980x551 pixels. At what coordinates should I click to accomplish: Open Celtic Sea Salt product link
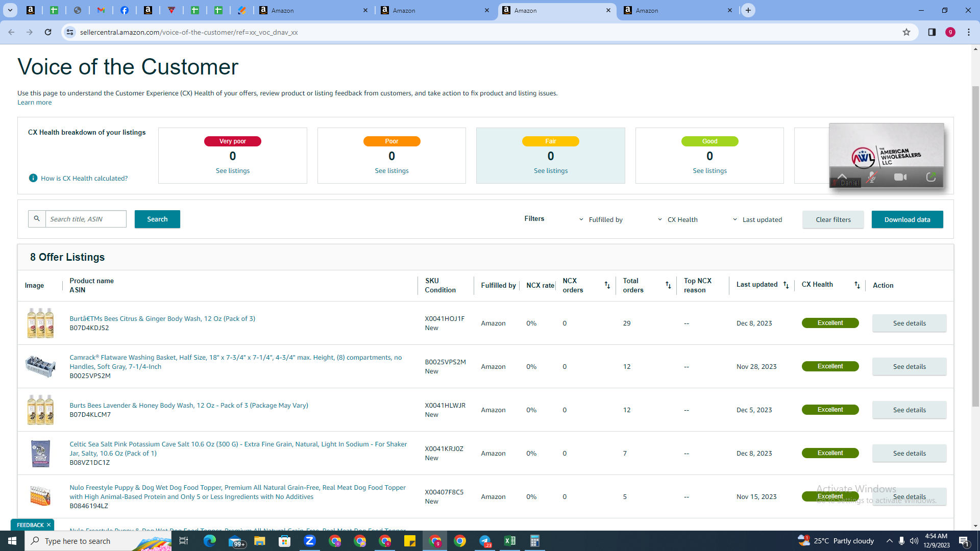click(238, 448)
